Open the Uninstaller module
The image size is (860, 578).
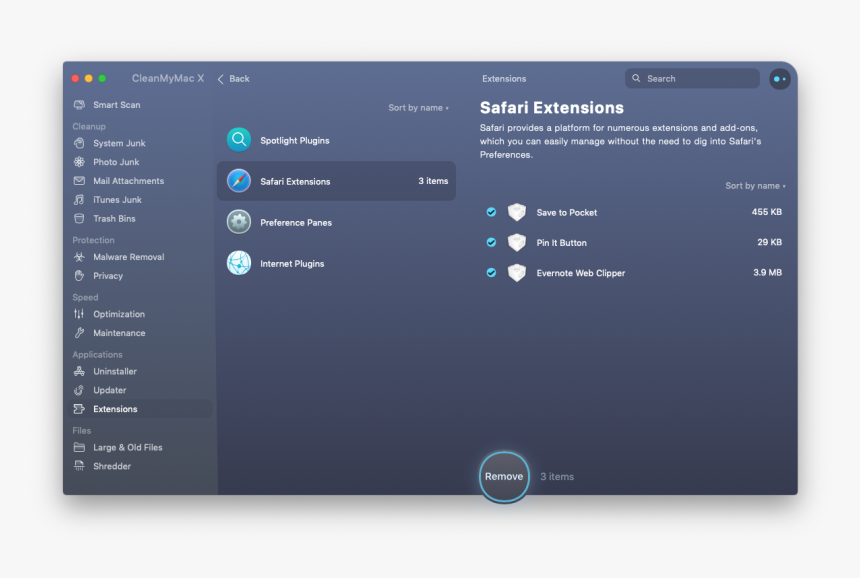click(x=115, y=371)
